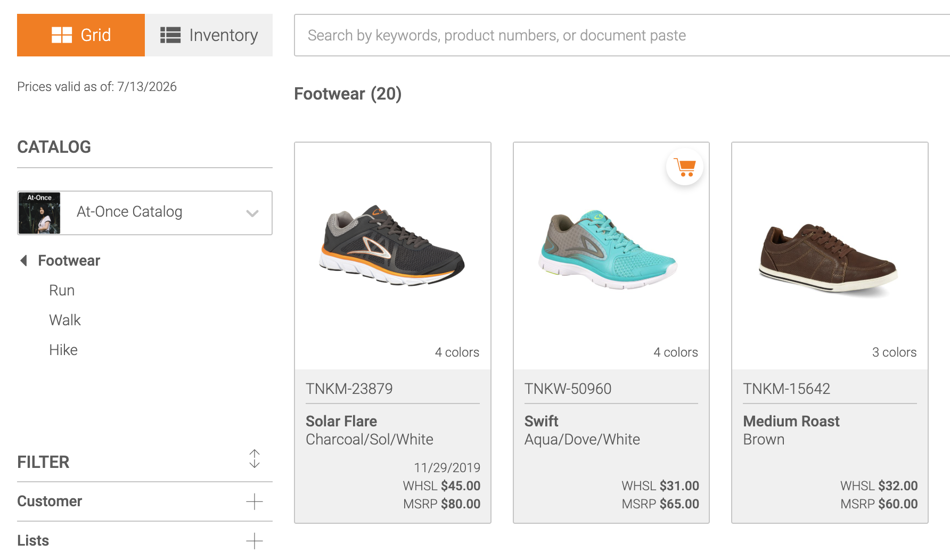
Task: Click WHSL $45.00 price
Action: [x=441, y=486]
